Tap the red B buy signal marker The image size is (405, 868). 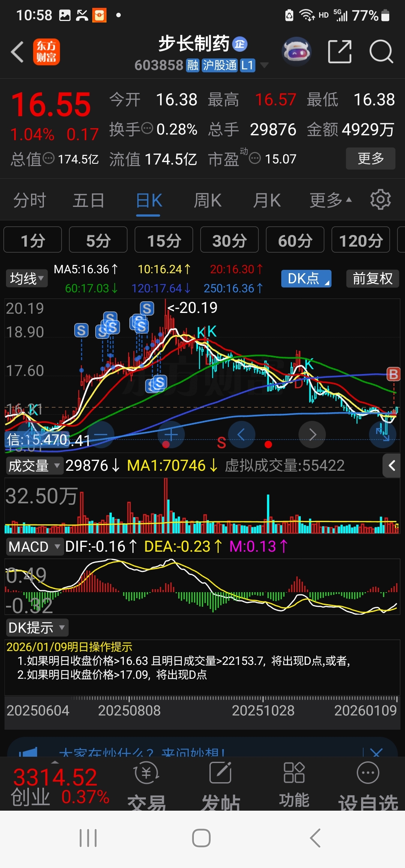pos(393,374)
